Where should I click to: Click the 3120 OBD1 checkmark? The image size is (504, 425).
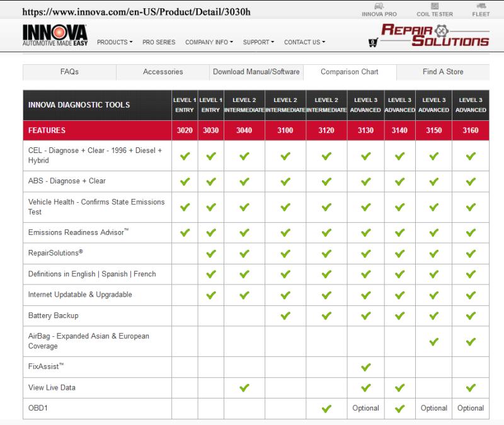326,409
